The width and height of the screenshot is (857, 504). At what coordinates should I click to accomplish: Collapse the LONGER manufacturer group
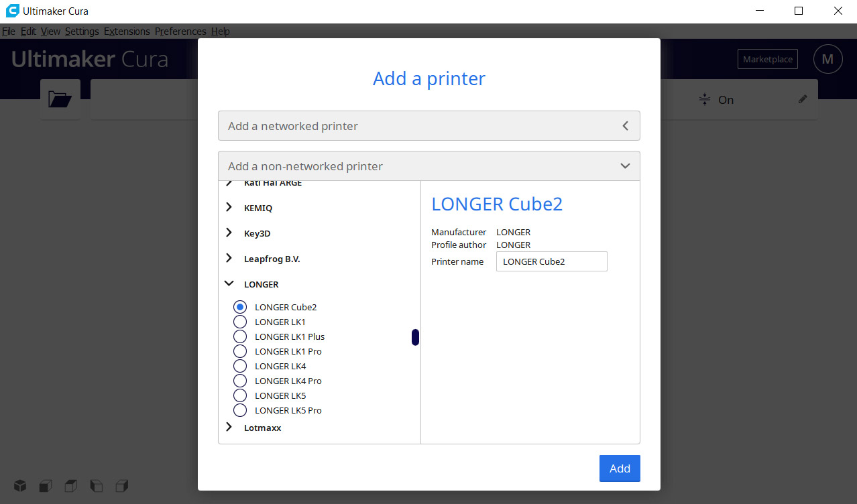point(229,283)
